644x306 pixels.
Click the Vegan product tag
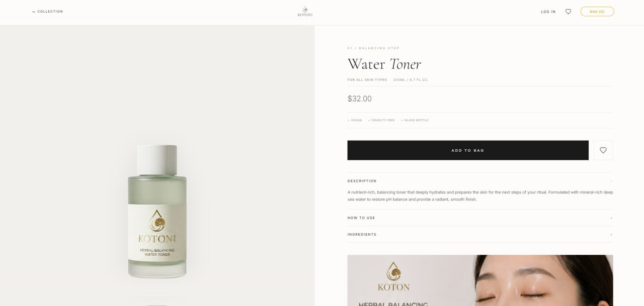(x=355, y=121)
